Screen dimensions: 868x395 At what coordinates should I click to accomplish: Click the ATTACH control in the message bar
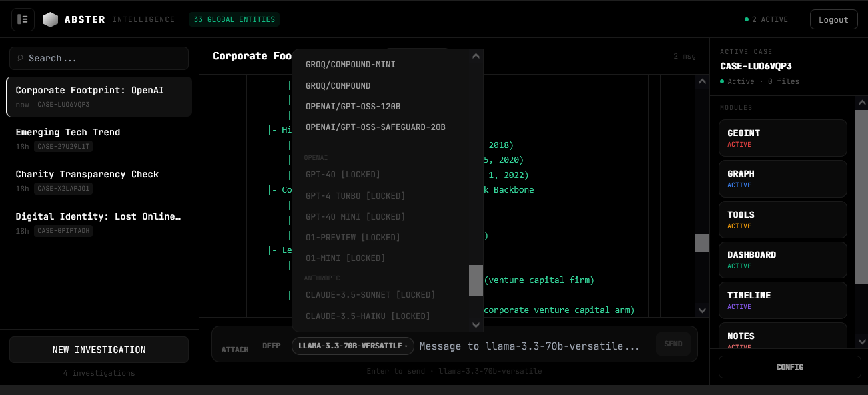(235, 348)
